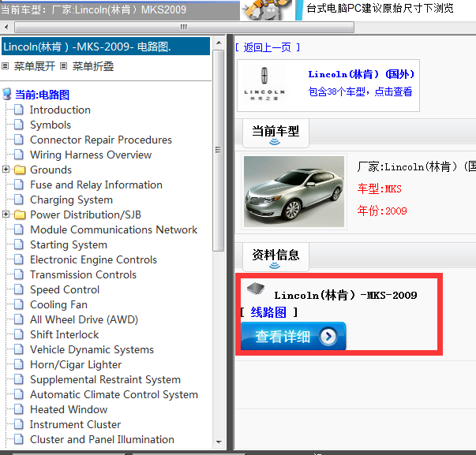Select the 当前车型 tab
The width and height of the screenshot is (476, 455).
click(x=275, y=133)
